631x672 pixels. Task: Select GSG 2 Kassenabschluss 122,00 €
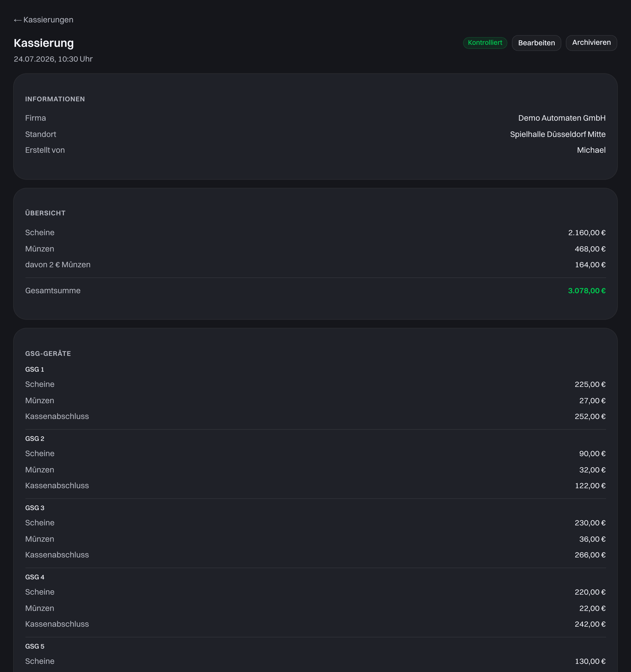tap(590, 486)
